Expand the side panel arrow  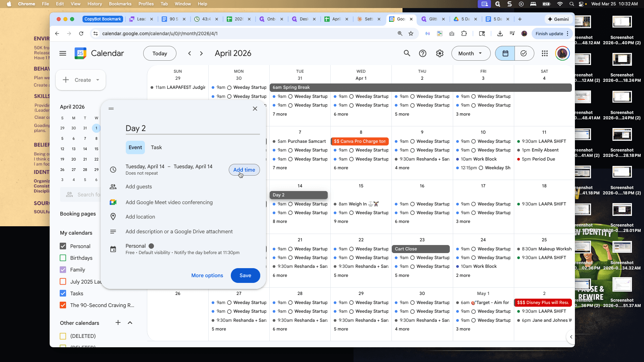(571, 337)
